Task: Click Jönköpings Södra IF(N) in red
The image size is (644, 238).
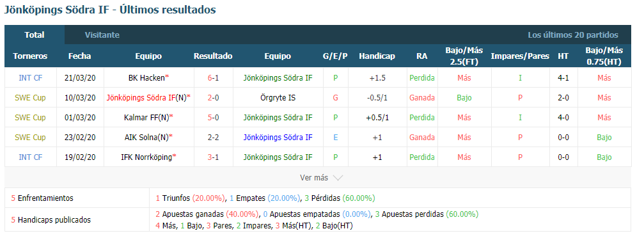Action: coord(146,98)
